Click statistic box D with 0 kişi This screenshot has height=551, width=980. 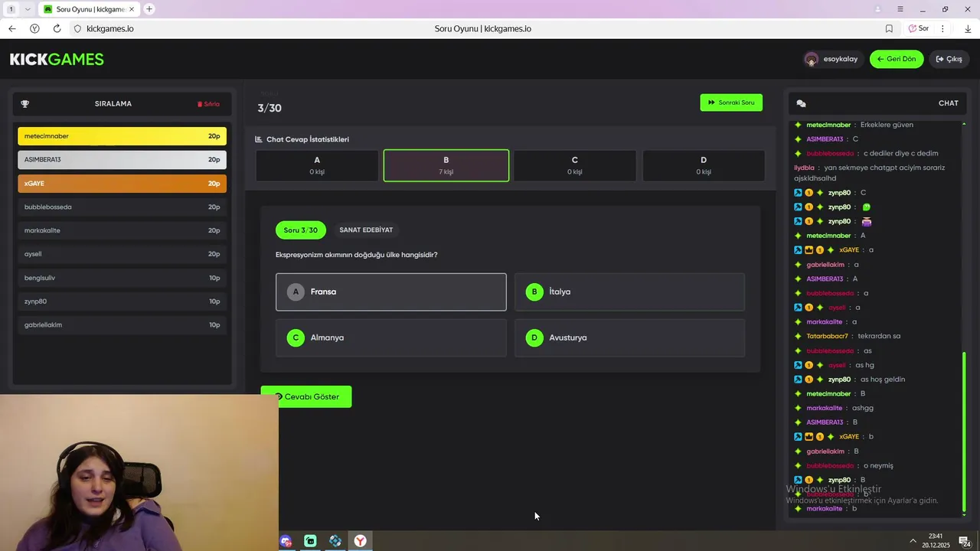704,165
